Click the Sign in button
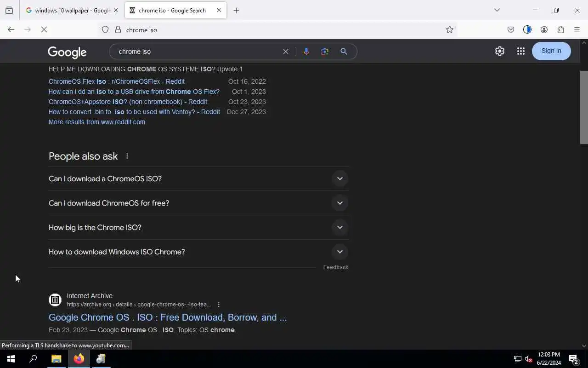588x368 pixels. coord(551,51)
